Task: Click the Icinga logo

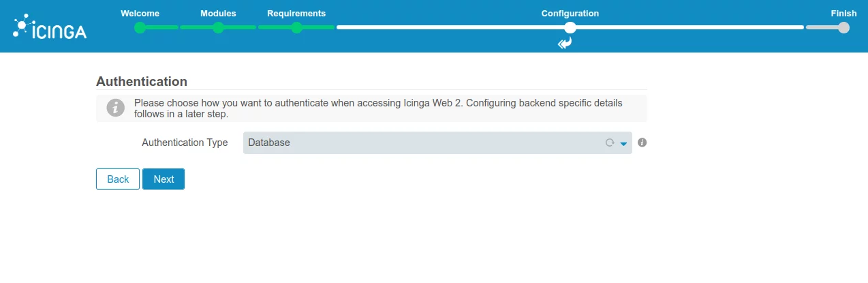Action: pyautogui.click(x=50, y=27)
